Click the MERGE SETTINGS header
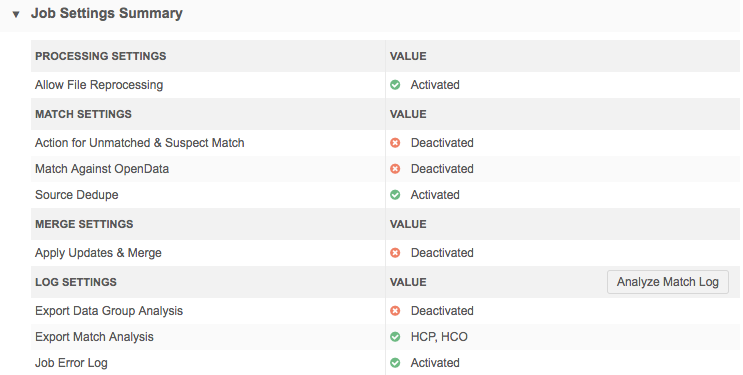This screenshot has height=375, width=743. (x=84, y=224)
